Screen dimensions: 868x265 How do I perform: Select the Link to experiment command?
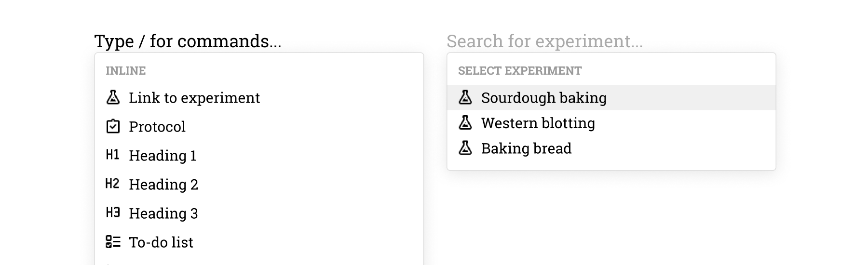point(194,98)
